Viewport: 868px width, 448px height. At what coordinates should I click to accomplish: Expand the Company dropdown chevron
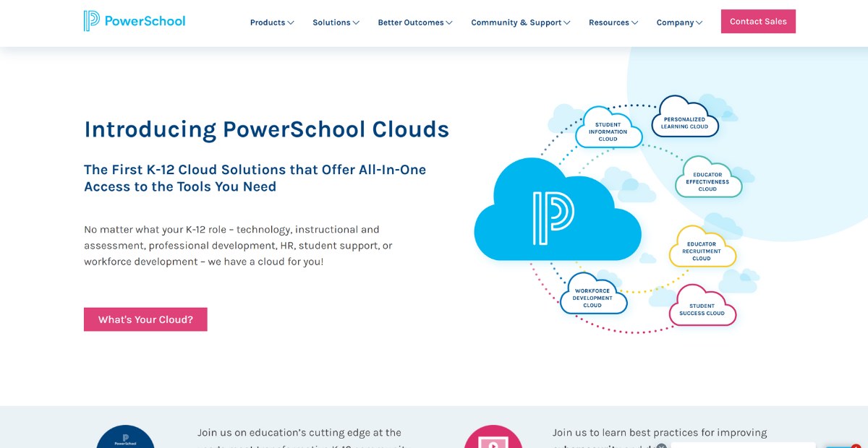coord(699,22)
